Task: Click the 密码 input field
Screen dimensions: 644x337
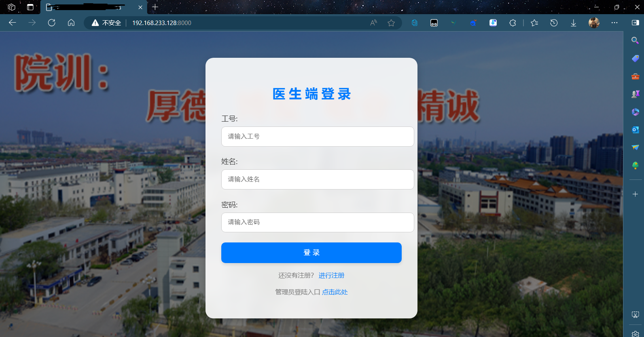Action: (x=318, y=222)
